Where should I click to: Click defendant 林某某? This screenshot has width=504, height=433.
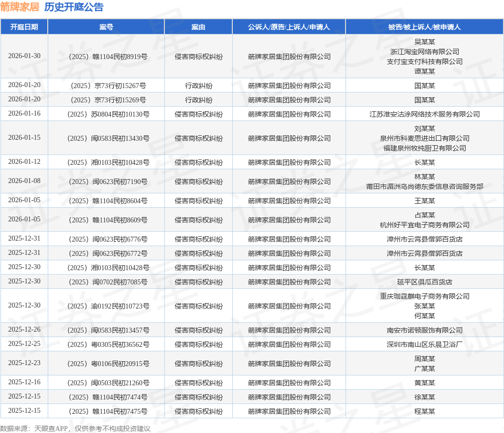tap(425, 177)
